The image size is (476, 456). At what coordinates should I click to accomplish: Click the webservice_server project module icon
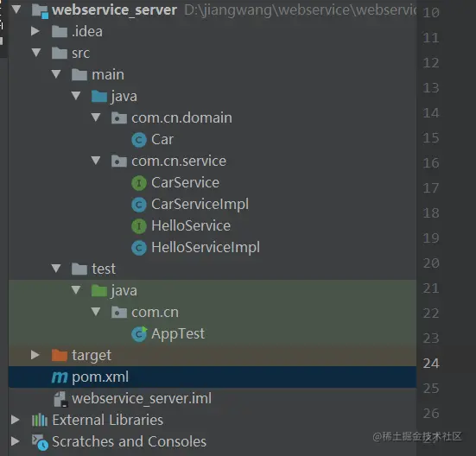[x=40, y=10]
